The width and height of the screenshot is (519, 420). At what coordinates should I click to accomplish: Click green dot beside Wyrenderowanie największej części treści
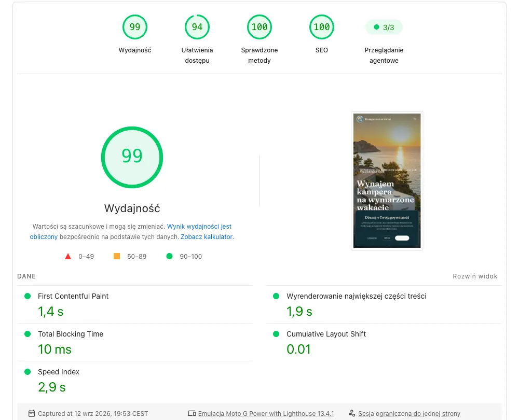[276, 296]
